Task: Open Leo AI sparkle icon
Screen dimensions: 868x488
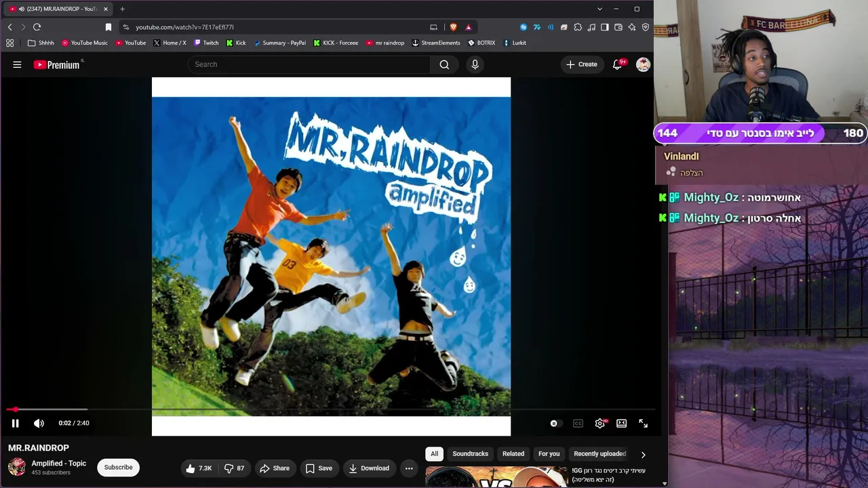Action: [x=632, y=27]
